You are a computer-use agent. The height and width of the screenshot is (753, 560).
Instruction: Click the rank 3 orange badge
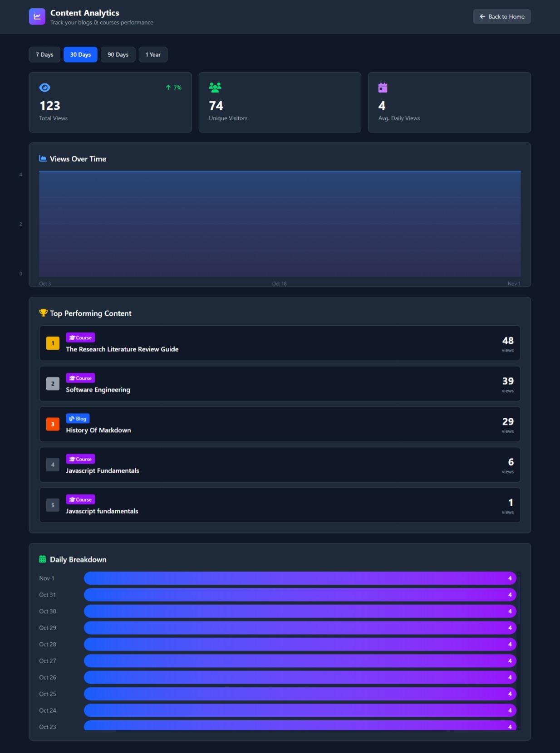[53, 424]
